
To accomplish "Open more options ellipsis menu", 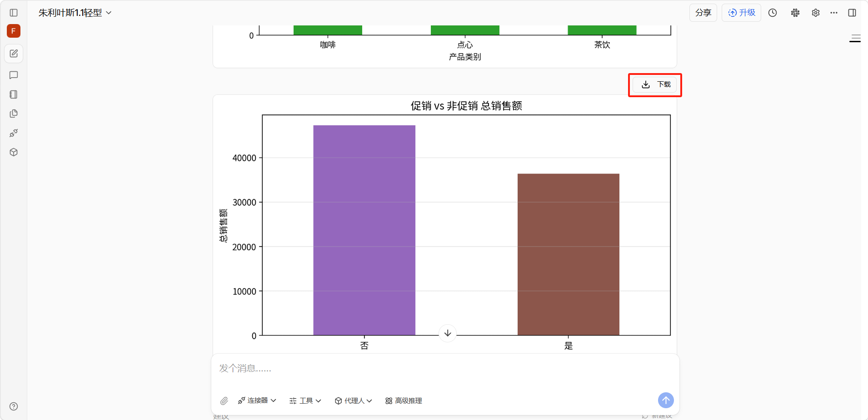I will (x=834, y=13).
